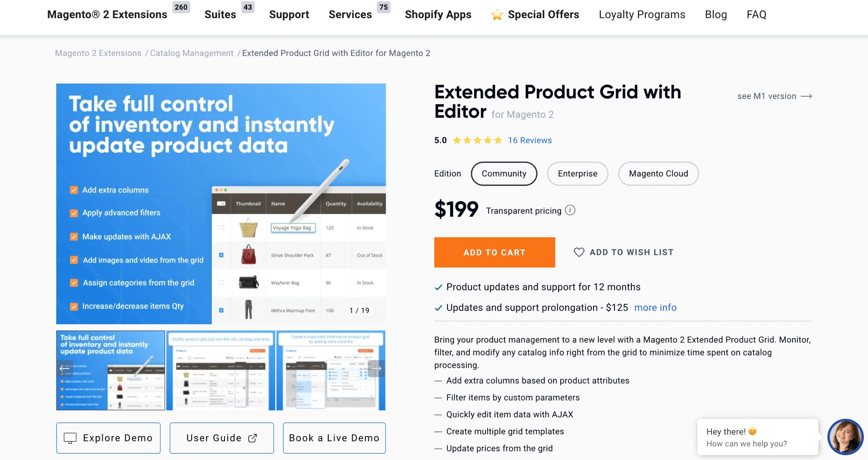Click the User Guide external link icon
Screen dimensions: 868x460
coord(252,438)
